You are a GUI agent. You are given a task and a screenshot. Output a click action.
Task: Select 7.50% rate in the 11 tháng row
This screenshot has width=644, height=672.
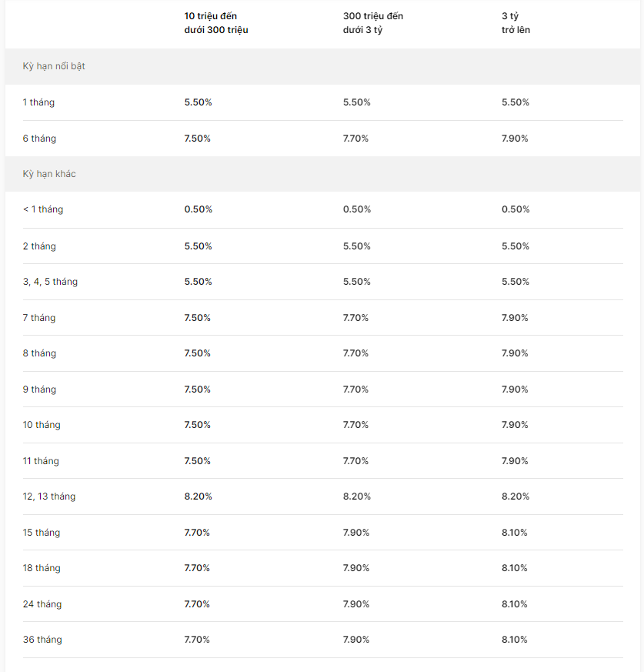(x=198, y=461)
